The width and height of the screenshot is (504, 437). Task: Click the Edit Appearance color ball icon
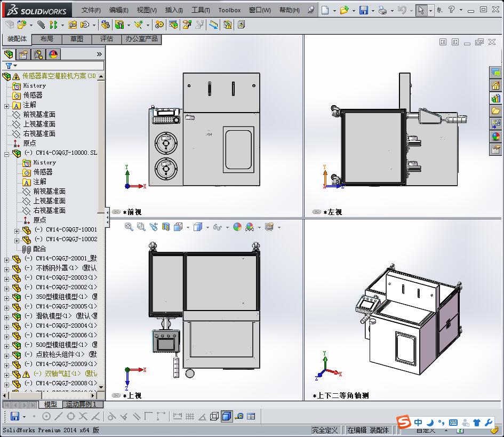coord(237,227)
